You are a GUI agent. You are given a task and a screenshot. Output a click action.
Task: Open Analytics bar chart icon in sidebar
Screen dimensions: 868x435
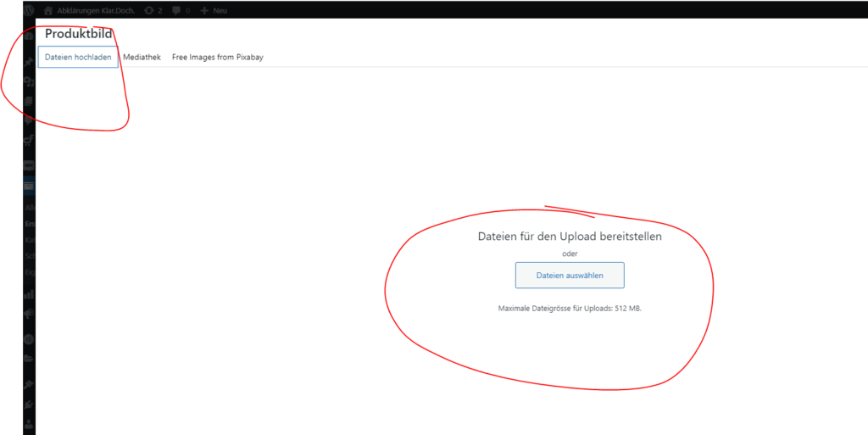pos(28,294)
